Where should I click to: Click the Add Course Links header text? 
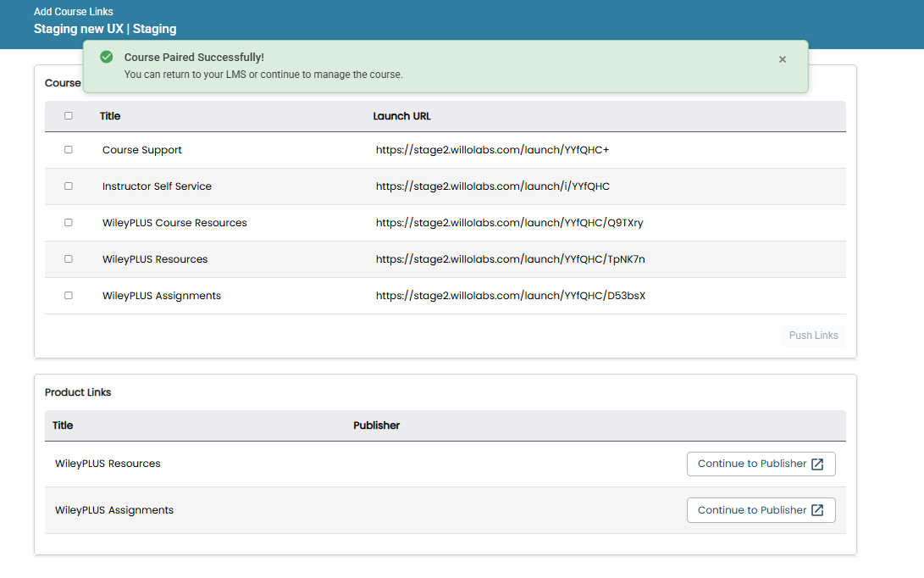(73, 11)
